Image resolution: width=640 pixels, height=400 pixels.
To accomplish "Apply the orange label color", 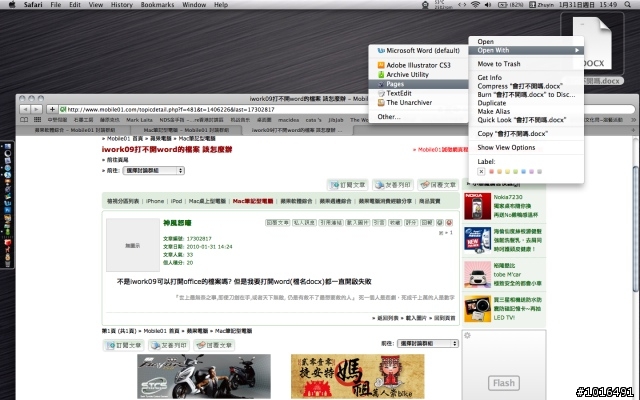I will [x=500, y=171].
